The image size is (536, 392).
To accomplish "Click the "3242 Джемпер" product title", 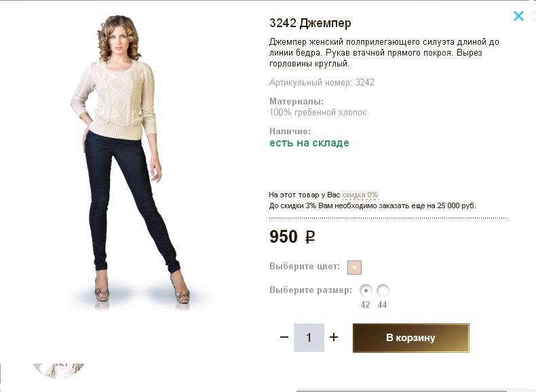I will point(310,23).
